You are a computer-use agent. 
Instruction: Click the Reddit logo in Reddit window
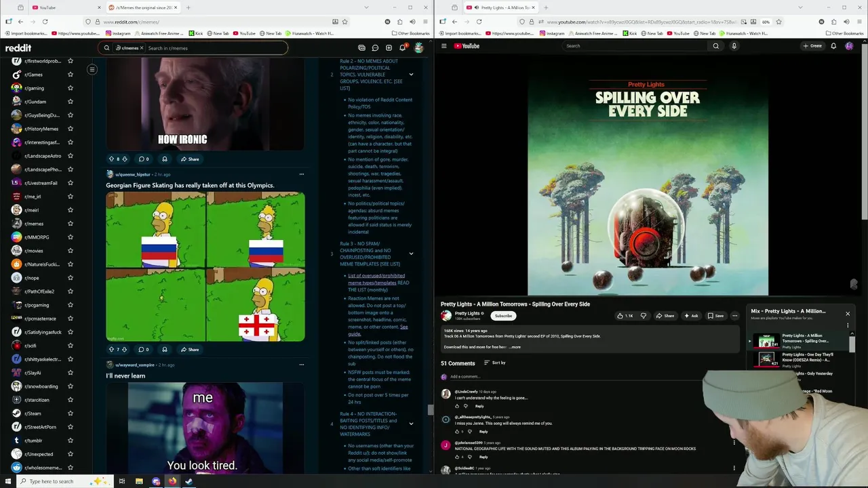pyautogui.click(x=18, y=48)
